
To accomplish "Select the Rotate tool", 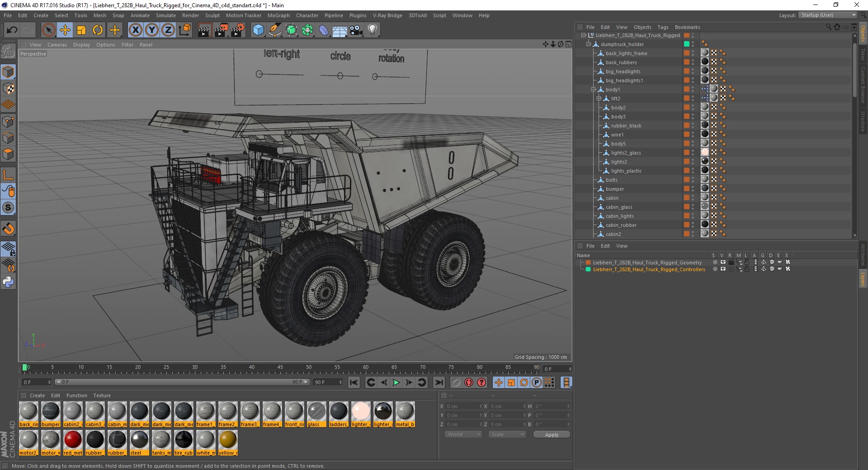I will 98,30.
